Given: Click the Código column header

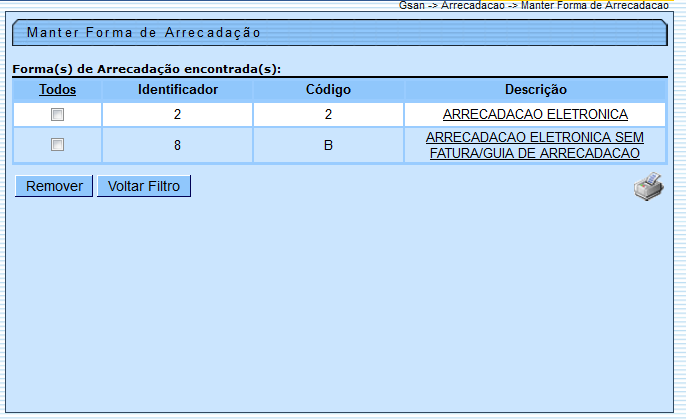Looking at the screenshot, I should (328, 89).
